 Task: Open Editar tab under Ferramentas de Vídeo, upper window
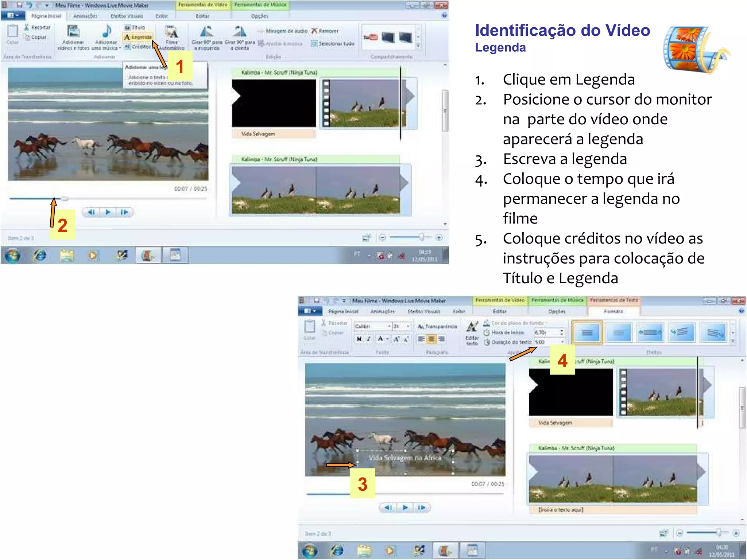click(x=202, y=16)
